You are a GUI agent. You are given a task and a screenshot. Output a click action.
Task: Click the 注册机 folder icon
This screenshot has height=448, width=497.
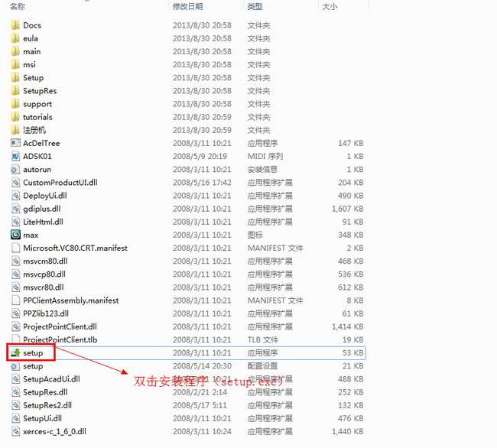pyautogui.click(x=15, y=130)
